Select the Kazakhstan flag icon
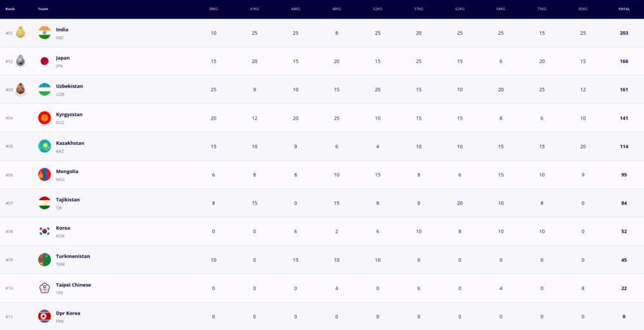Screen dimensions: 644x330 coord(44,146)
